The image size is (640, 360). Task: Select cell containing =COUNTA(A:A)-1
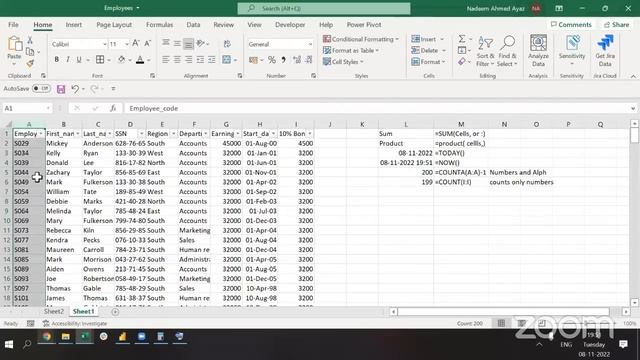tap(461, 172)
